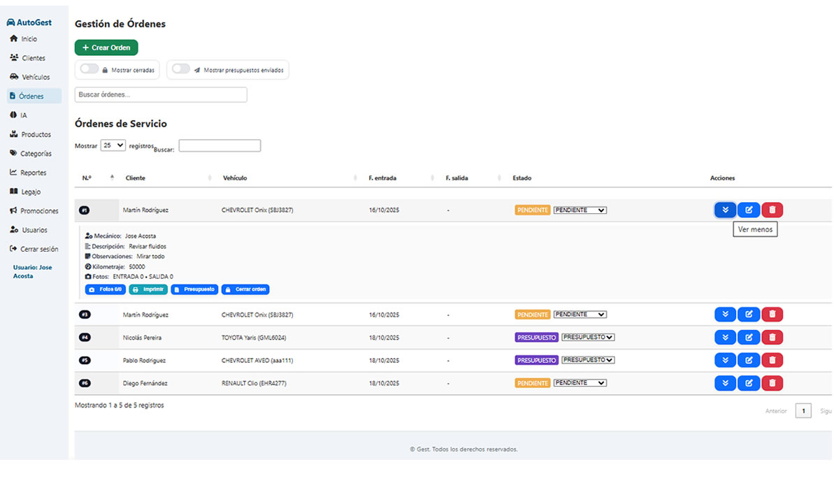Sort the table by N.º column header
This screenshot has width=834, height=504.
pos(87,178)
